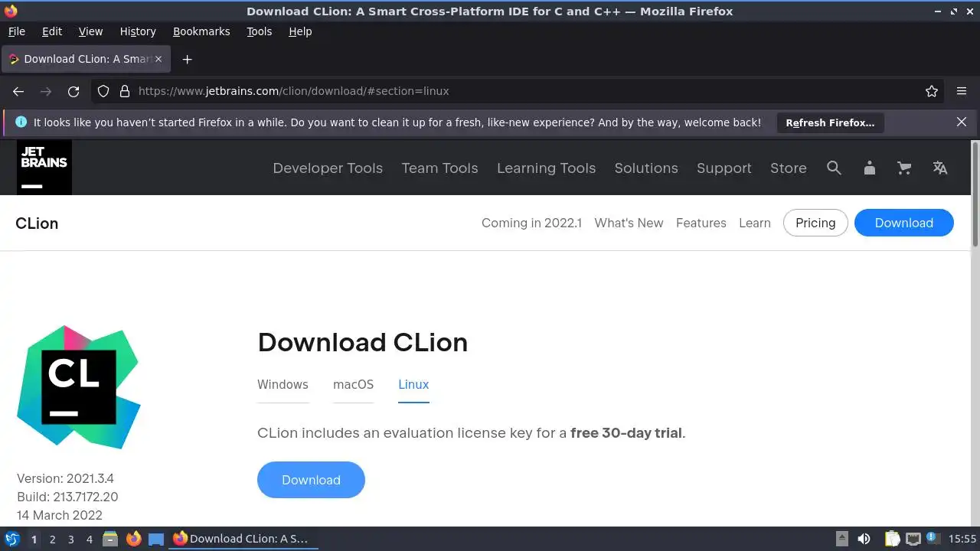980x551 pixels.
Task: Open the tracking protection shield icon
Action: (103, 91)
